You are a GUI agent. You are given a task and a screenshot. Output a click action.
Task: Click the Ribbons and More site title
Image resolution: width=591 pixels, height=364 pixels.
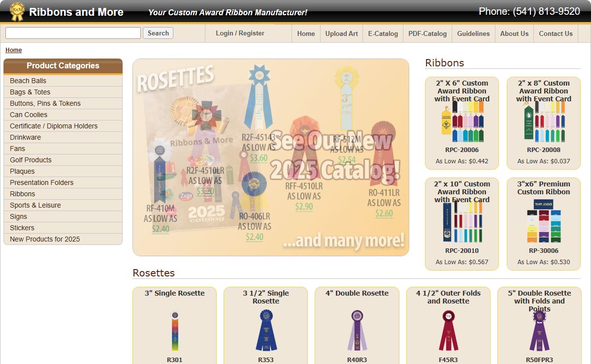76,12
